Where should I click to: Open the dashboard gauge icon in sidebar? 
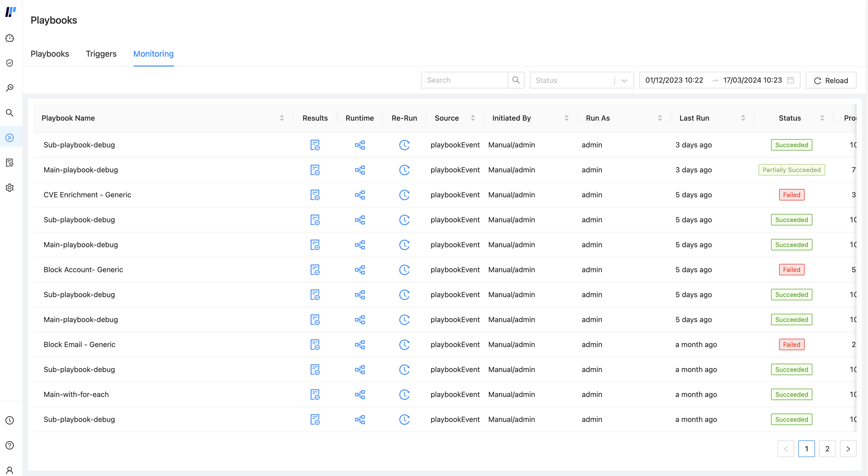tap(10, 38)
